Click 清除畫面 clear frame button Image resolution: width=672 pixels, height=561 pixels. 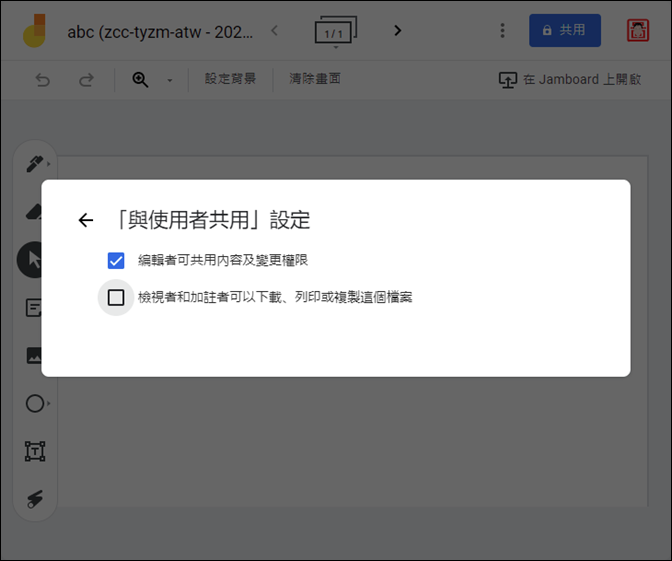(315, 79)
